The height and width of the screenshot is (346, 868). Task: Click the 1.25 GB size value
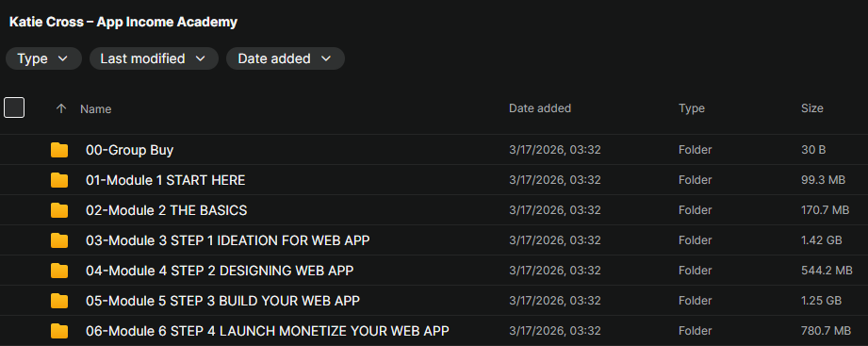[x=822, y=301]
